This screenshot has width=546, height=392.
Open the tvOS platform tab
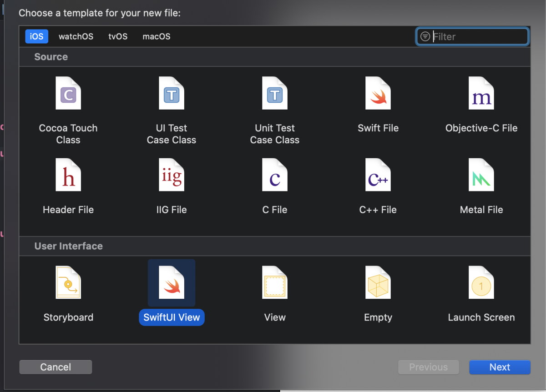click(118, 36)
